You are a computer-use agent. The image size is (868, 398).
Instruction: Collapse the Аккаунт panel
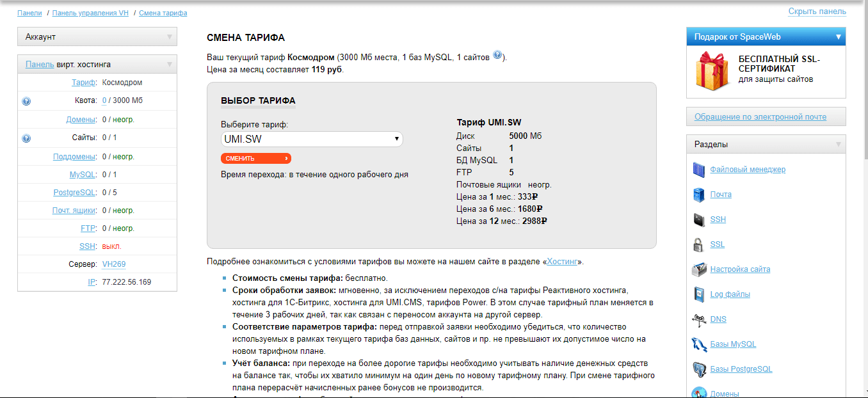(169, 37)
